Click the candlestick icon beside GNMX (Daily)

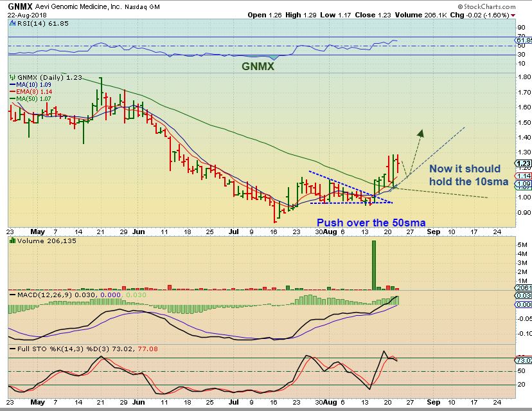coord(13,77)
